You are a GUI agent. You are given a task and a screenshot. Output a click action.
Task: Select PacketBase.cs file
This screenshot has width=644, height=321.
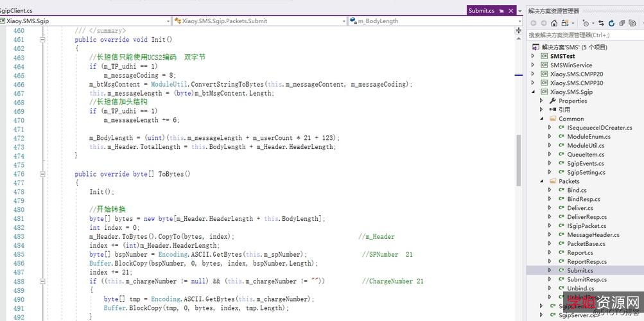point(586,244)
